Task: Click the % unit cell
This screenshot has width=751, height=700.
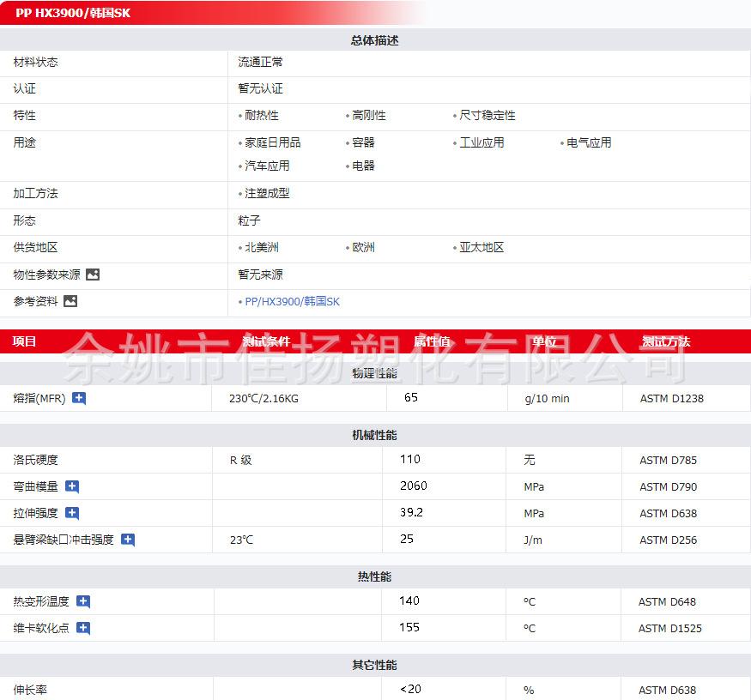Action: [529, 691]
